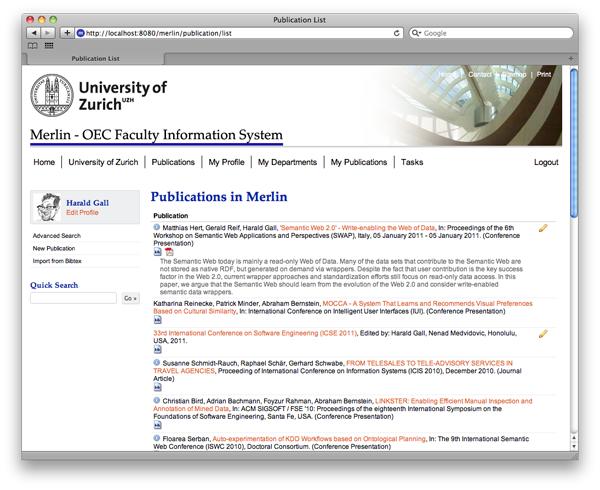The width and height of the screenshot is (600, 490).
Task: Open the Import from Bibtex sidebar link
Action: (x=56, y=260)
